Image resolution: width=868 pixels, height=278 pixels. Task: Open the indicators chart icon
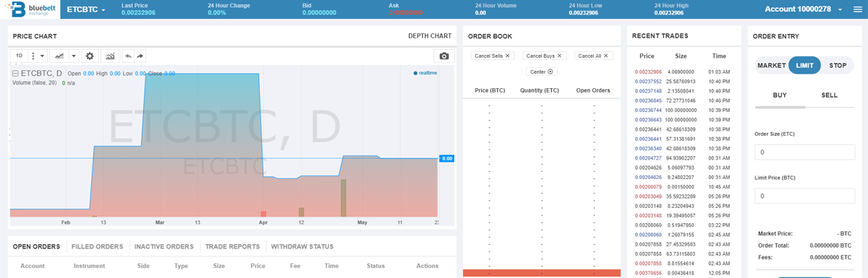click(x=111, y=56)
